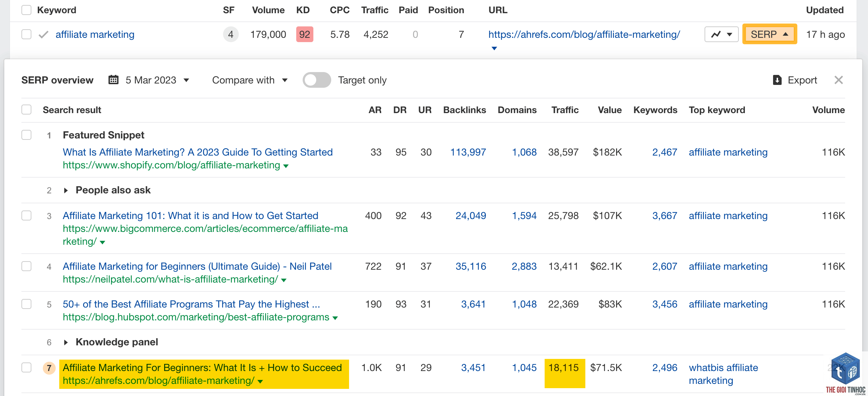Screen dimensions: 868x396
Task: Sort by the Traffic column in keyword table
Action: (374, 10)
